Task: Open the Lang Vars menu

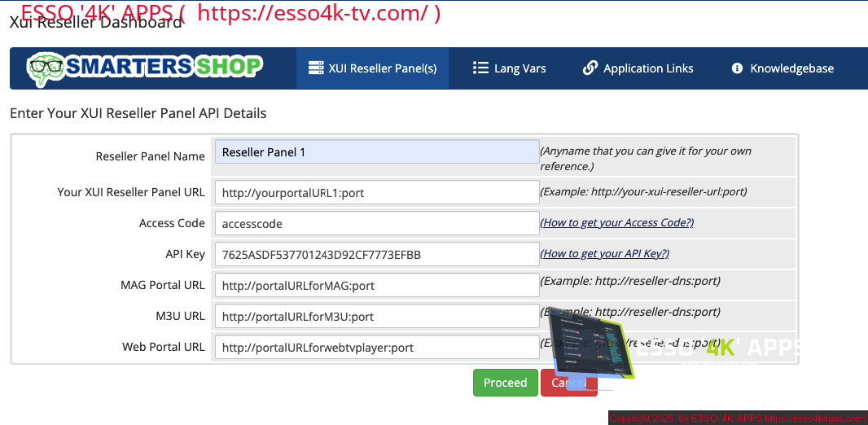Action: click(509, 68)
